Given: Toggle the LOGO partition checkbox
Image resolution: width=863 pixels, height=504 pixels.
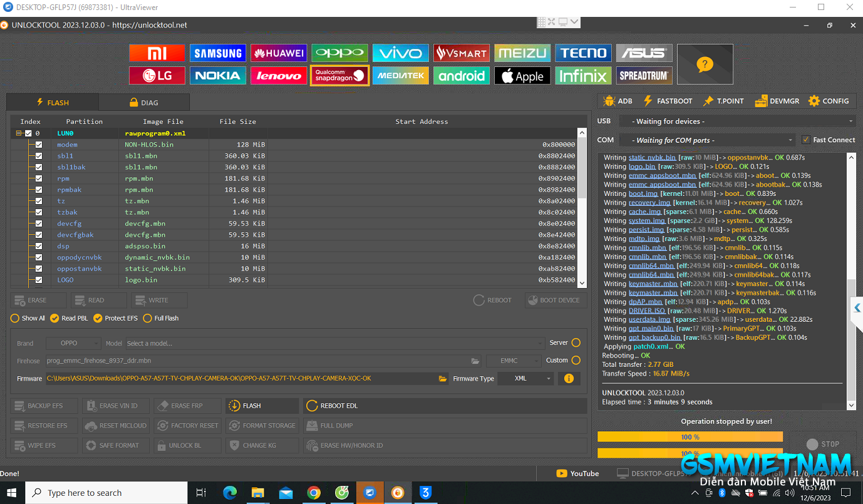Looking at the screenshot, I should click(x=39, y=280).
